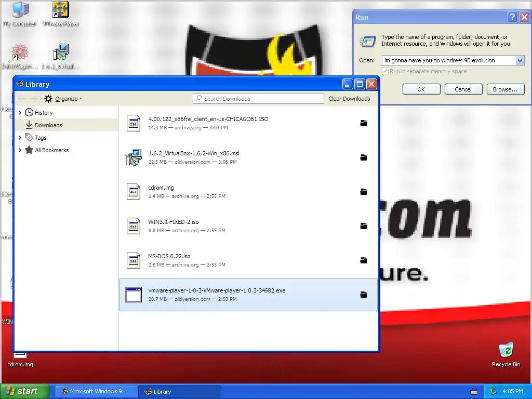Screen dimensions: 532x399
Task: Click the Run dialog help question-mark button
Action: (x=512, y=17)
